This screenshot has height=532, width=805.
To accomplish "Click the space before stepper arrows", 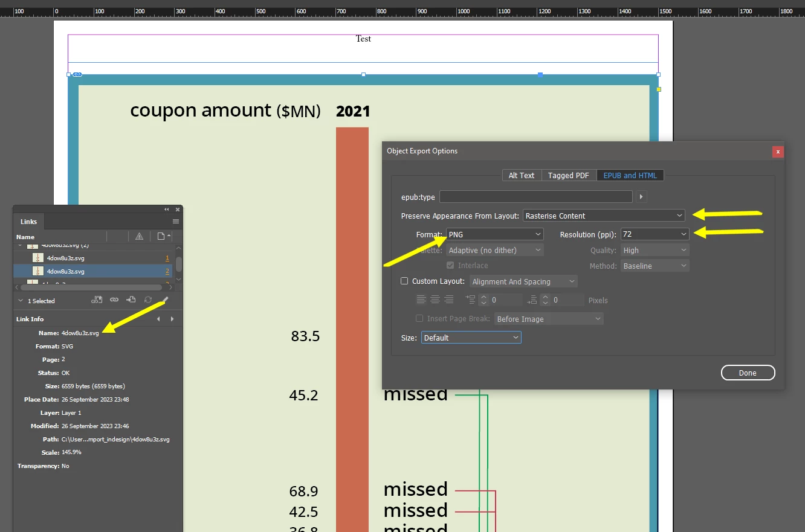I will pyautogui.click(x=483, y=300).
